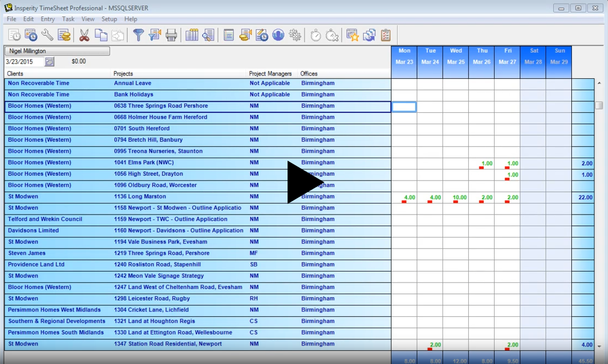This screenshot has width=608, height=364.
Task: Click the coins stack toolbar icon
Action: click(64, 36)
